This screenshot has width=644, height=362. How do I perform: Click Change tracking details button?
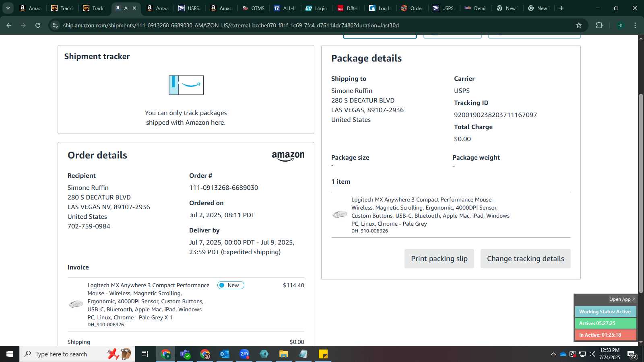(525, 259)
